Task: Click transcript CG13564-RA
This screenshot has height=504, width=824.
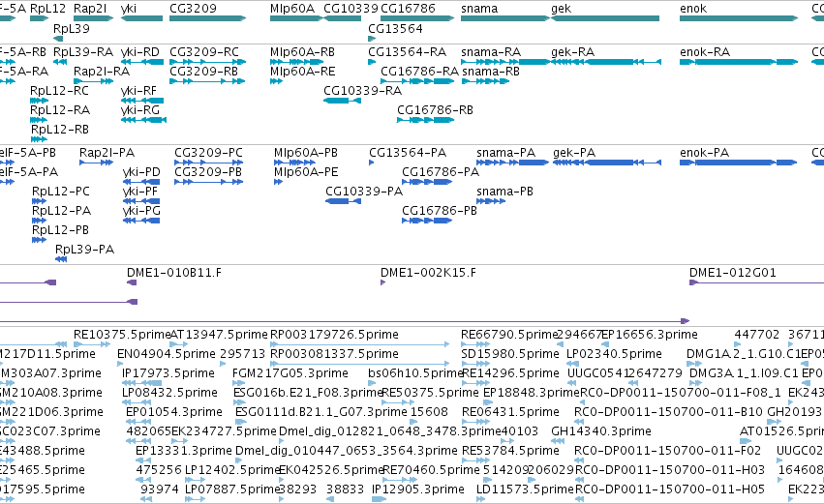Action: (x=407, y=52)
